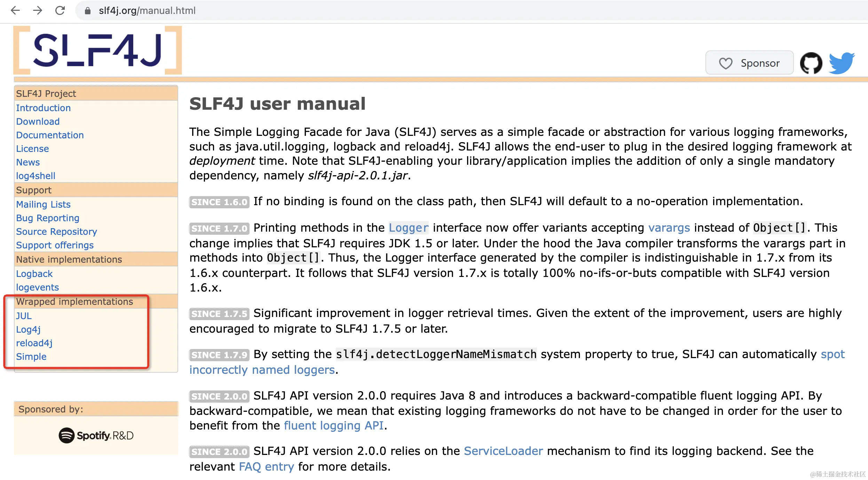Viewport: 868px width, 480px height.
Task: Open the Bug Reporting link
Action: (48, 218)
